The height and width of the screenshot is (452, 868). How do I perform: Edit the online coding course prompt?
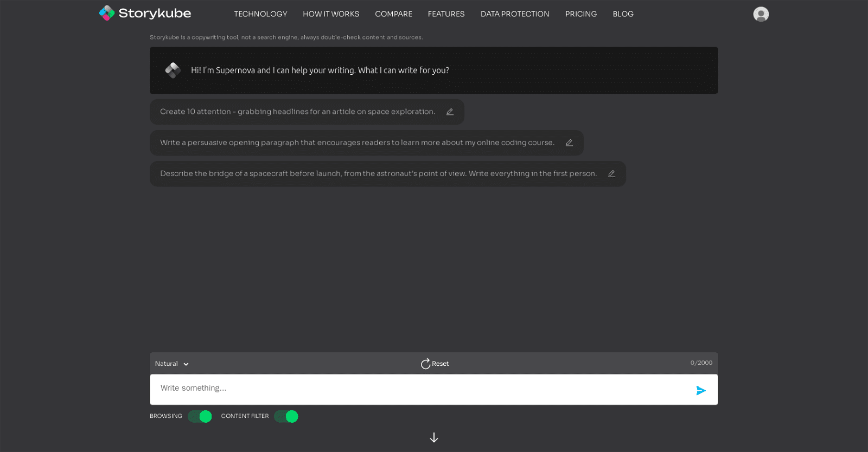tap(569, 143)
